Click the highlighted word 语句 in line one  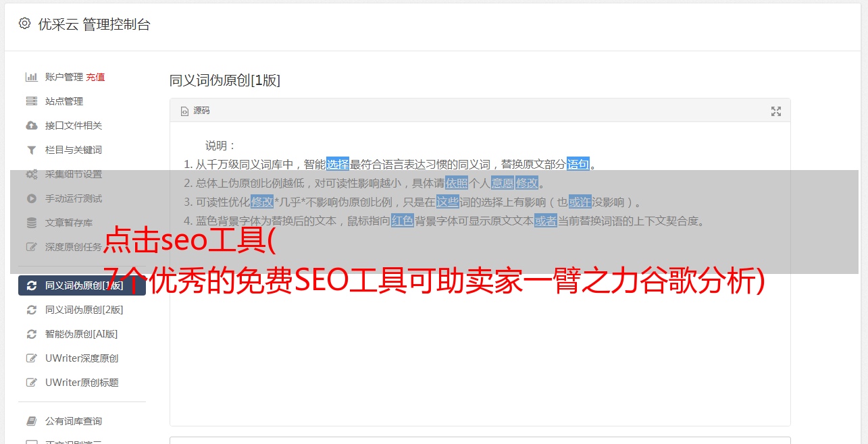pyautogui.click(x=578, y=164)
